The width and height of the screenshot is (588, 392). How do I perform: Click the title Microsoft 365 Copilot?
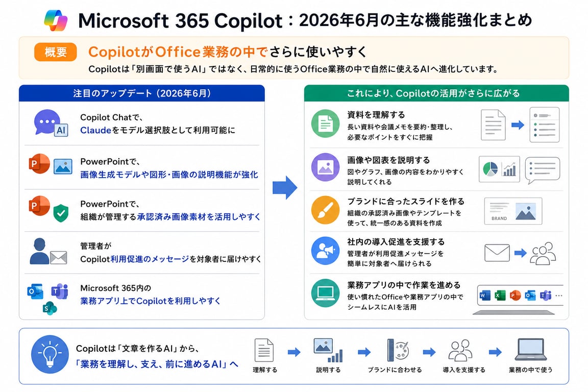180,20
